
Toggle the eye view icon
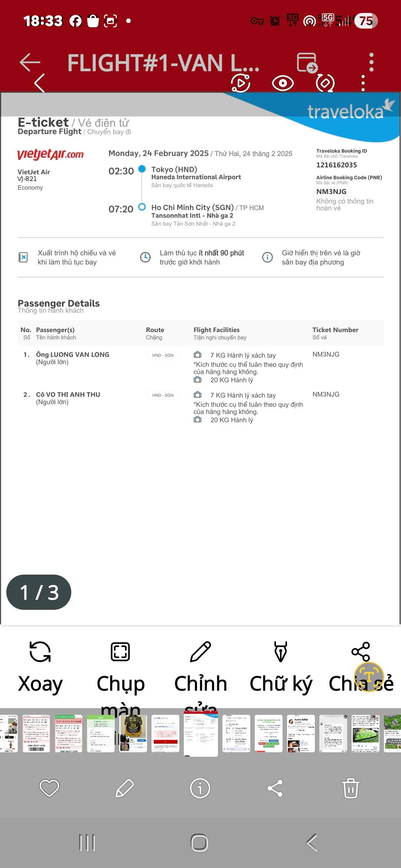tap(283, 83)
